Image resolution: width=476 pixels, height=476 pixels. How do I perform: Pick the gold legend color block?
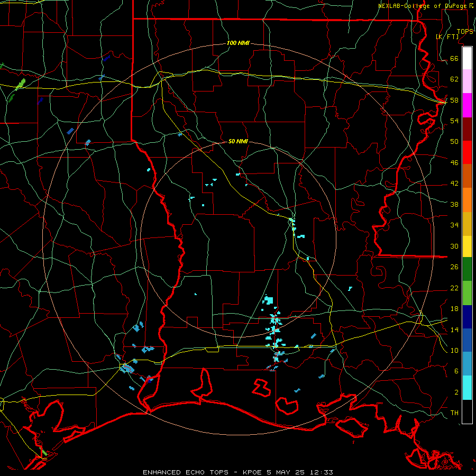tap(467, 224)
